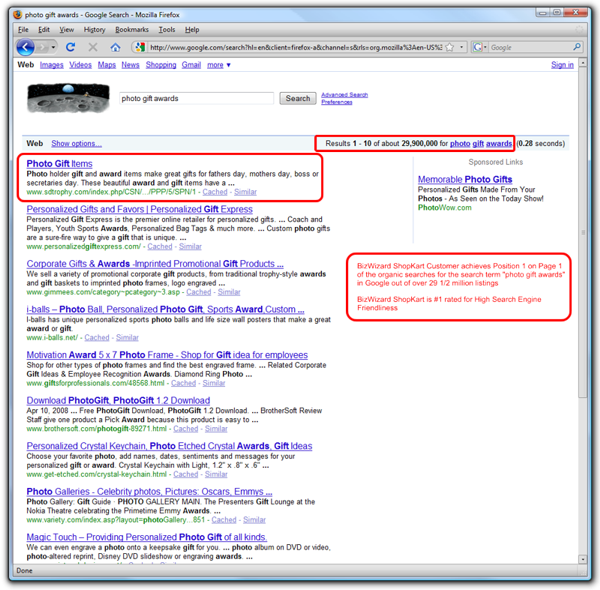This screenshot has width=600, height=590.
Task: Switch to Google Videos search
Action: coord(80,65)
